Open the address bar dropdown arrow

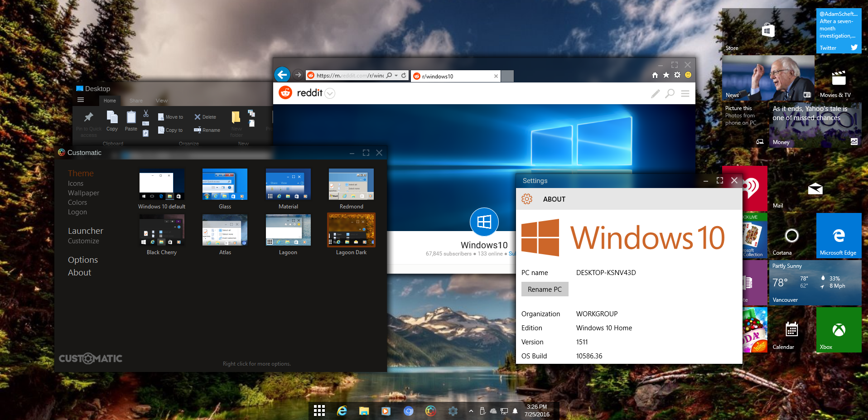(396, 76)
